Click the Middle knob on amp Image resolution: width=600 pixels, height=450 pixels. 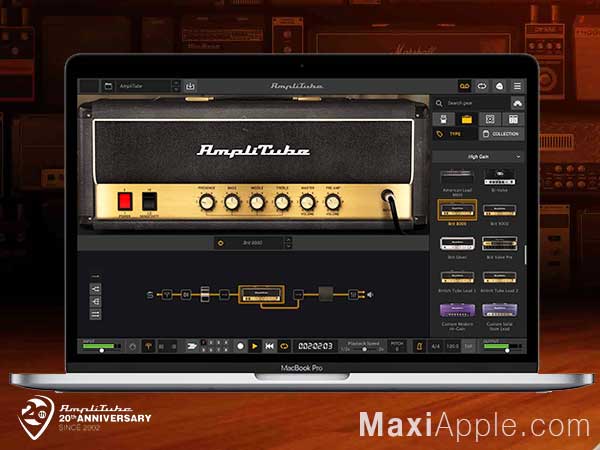(x=257, y=202)
